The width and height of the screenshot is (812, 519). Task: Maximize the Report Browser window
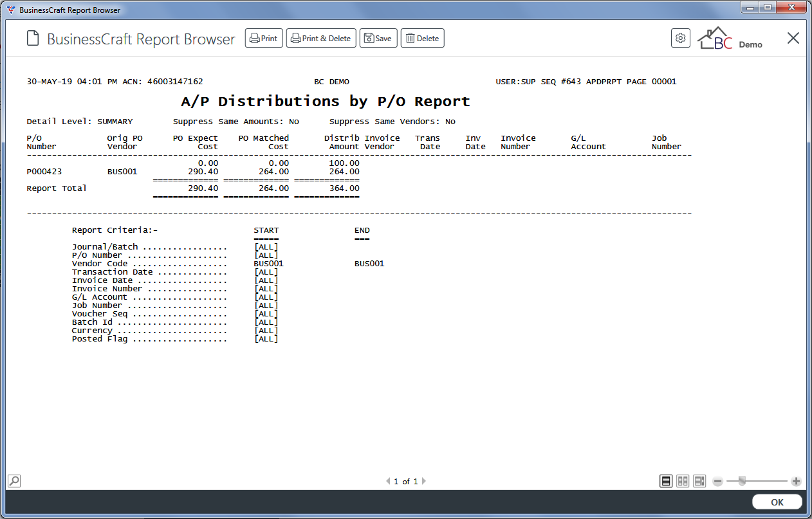(x=767, y=7)
